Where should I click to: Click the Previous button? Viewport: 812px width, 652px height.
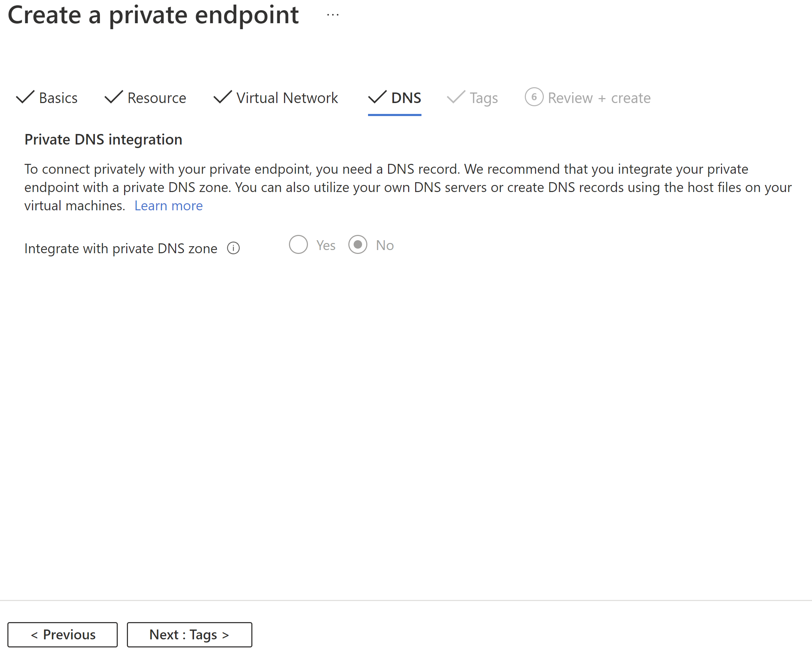(x=64, y=633)
